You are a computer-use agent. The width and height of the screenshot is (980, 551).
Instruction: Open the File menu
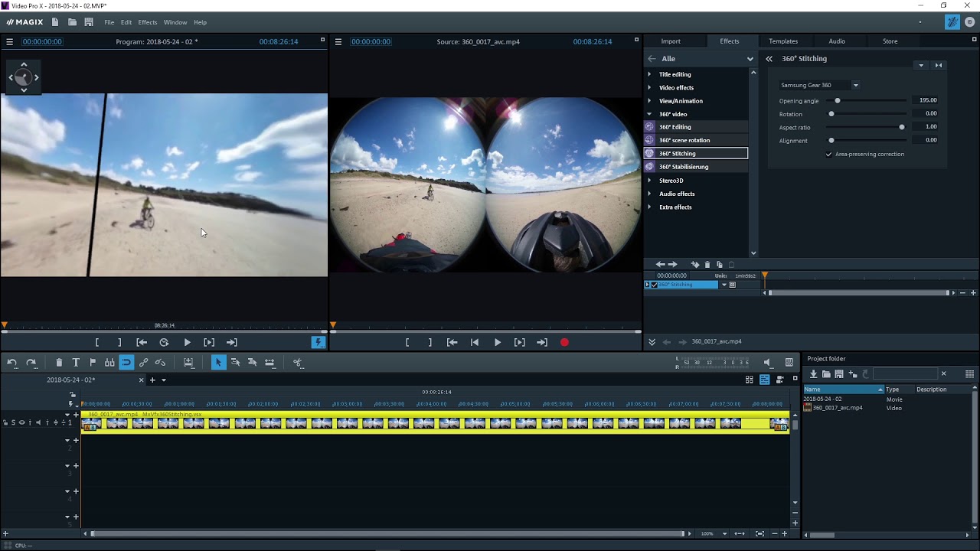coord(109,22)
